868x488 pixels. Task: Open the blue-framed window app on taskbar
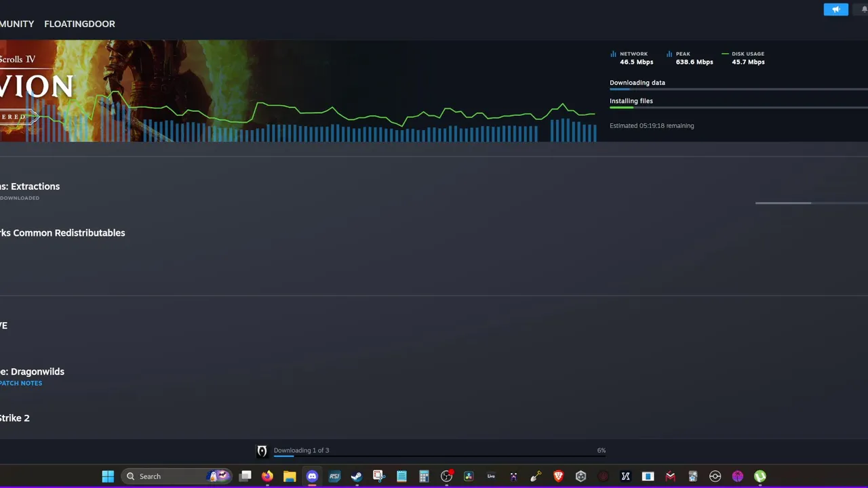[648, 476]
